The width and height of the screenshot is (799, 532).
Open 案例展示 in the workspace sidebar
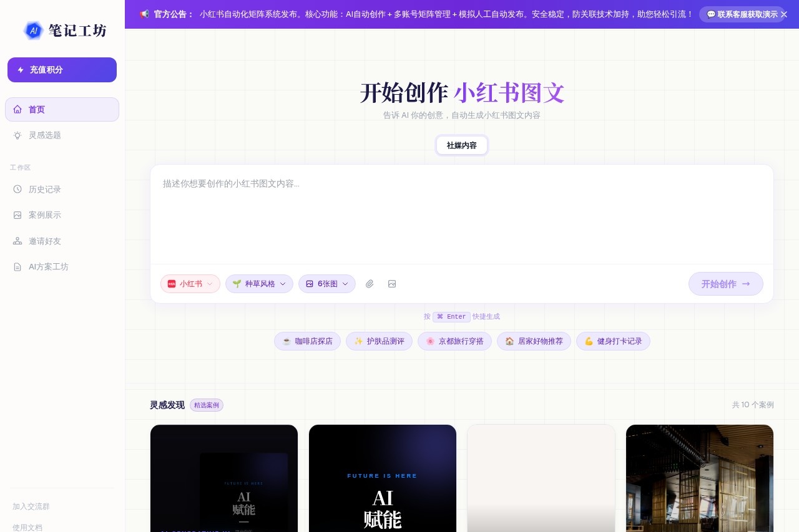[44, 215]
